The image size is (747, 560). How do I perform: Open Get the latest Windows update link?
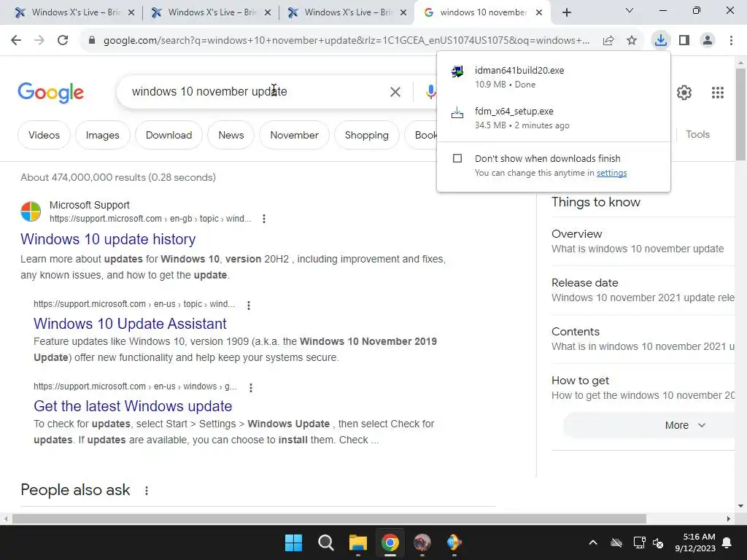133,406
